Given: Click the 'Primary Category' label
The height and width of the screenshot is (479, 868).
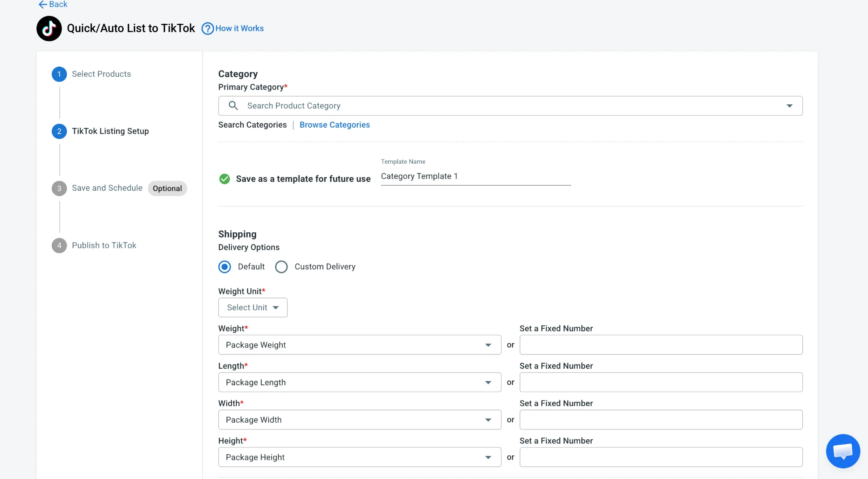Looking at the screenshot, I should (253, 87).
